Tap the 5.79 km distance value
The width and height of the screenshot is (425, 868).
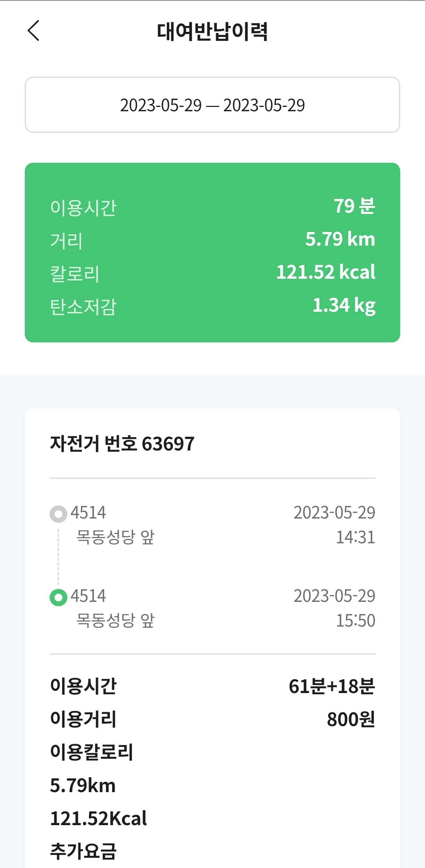[x=340, y=239]
